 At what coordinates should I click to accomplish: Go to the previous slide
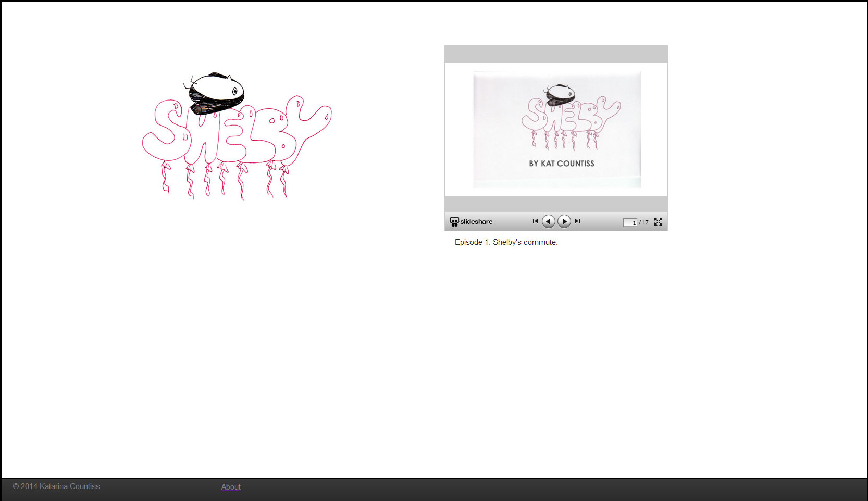(x=548, y=221)
